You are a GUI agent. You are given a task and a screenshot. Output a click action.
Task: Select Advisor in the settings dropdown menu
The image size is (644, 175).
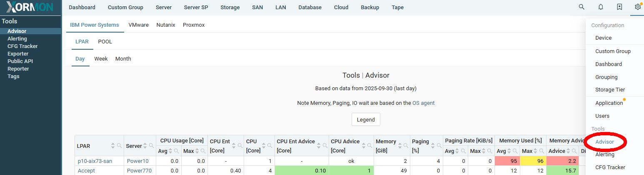[604, 142]
